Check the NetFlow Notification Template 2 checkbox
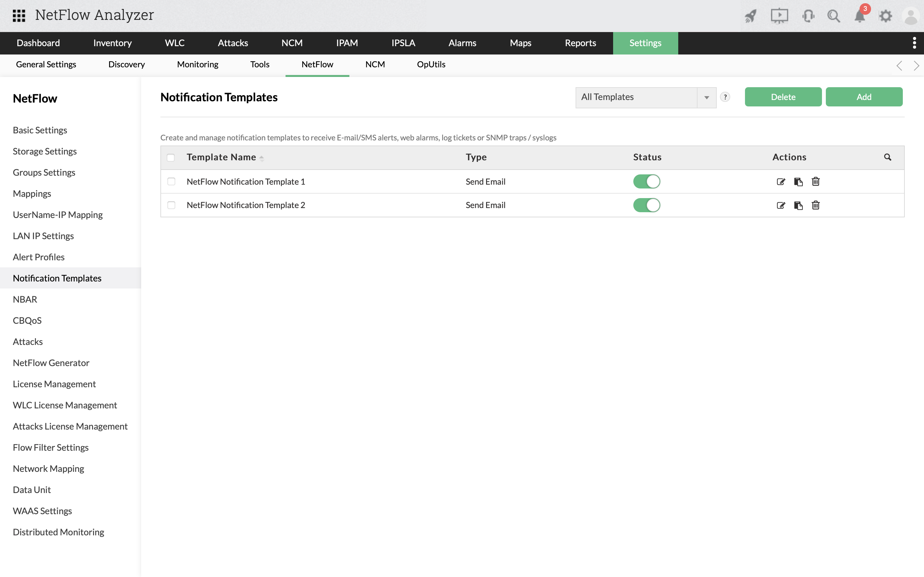 [x=171, y=205]
